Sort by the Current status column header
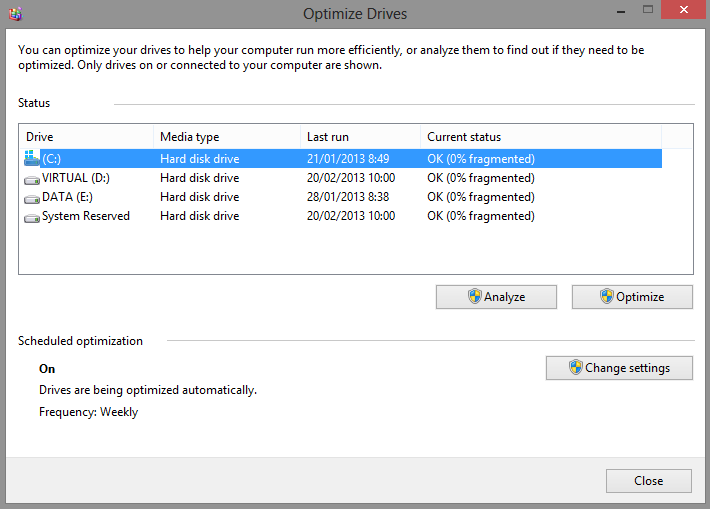The image size is (710, 509). coord(541,137)
